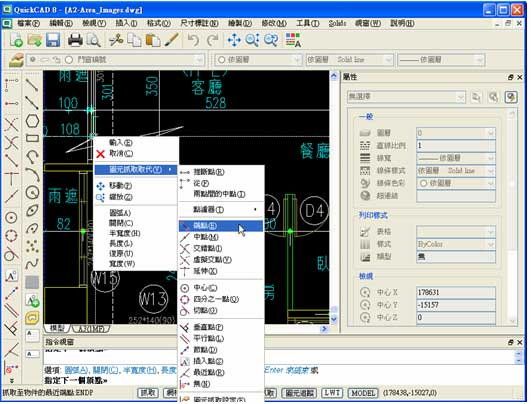Image resolution: width=531 pixels, height=404 pixels.
Task: Choose 四分之一點(Q) quadrant snap
Action: click(220, 299)
